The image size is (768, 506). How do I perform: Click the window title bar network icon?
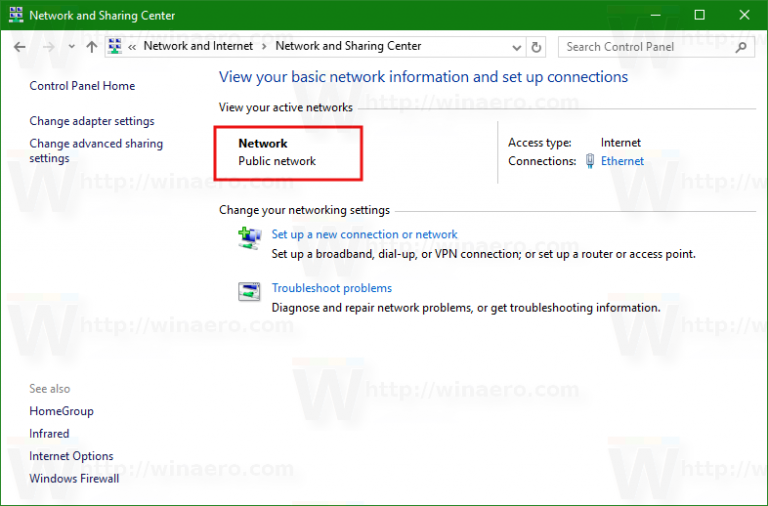click(16, 15)
